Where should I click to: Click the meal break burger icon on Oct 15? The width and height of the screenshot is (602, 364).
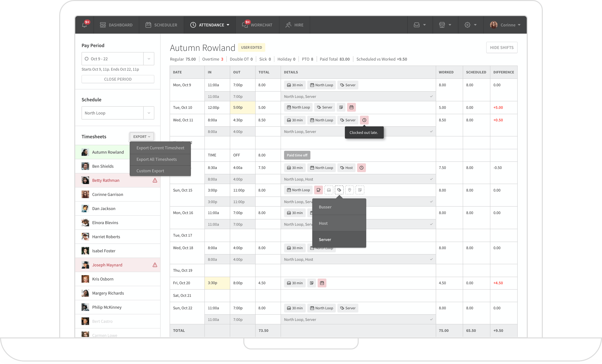pyautogui.click(x=329, y=190)
